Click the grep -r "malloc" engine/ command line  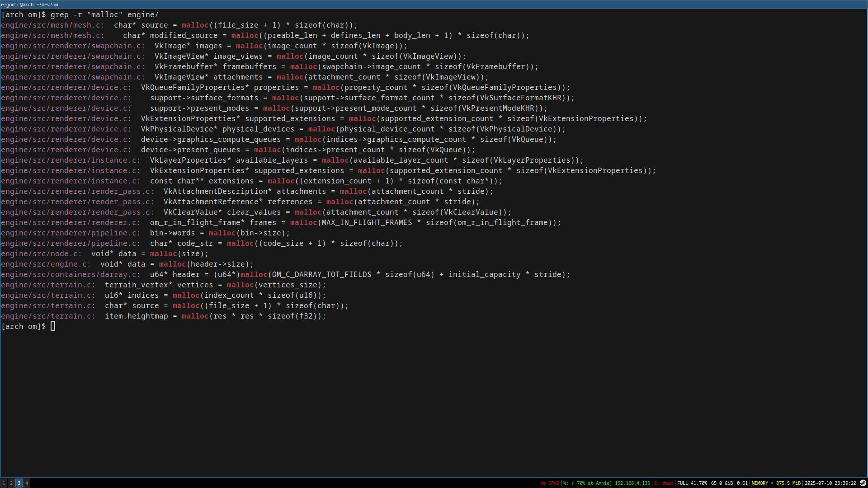tap(104, 15)
